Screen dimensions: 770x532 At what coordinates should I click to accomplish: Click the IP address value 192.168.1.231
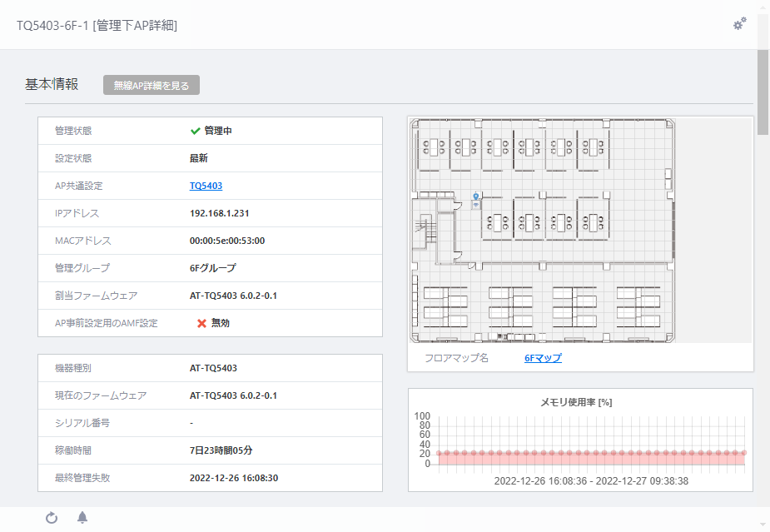pos(219,213)
